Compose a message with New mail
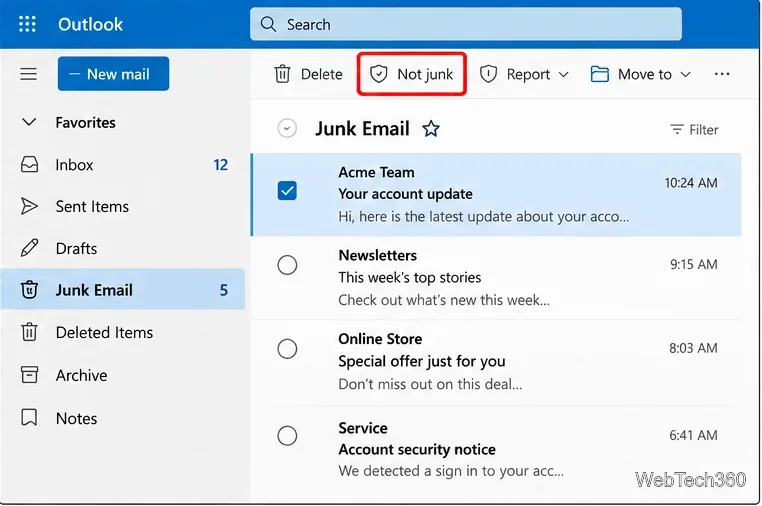 [x=113, y=74]
